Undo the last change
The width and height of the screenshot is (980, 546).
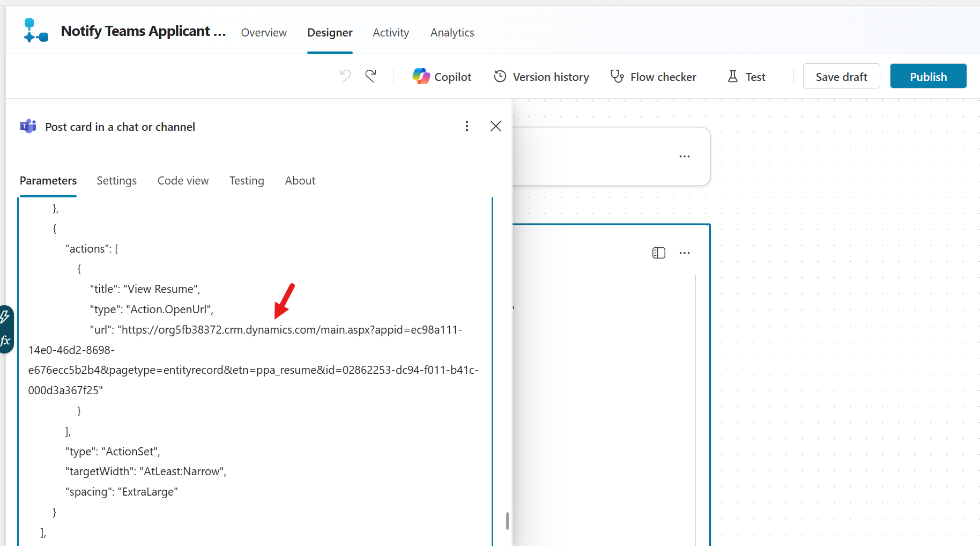(x=345, y=76)
